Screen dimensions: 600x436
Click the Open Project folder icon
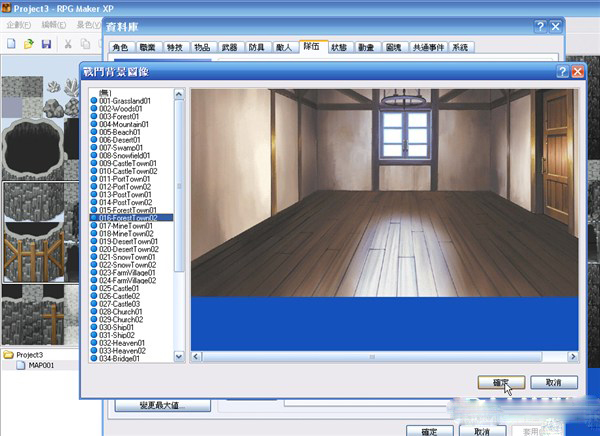(x=29, y=44)
